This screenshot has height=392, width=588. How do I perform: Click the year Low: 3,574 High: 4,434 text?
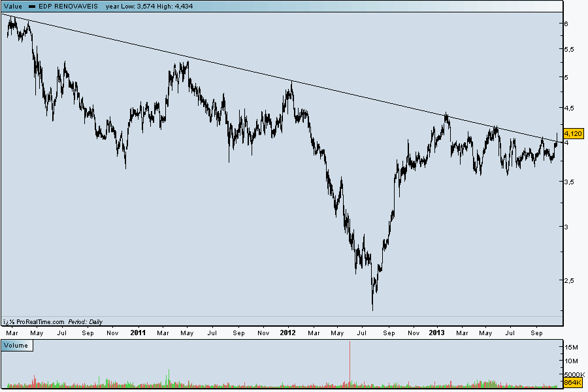[x=149, y=7]
